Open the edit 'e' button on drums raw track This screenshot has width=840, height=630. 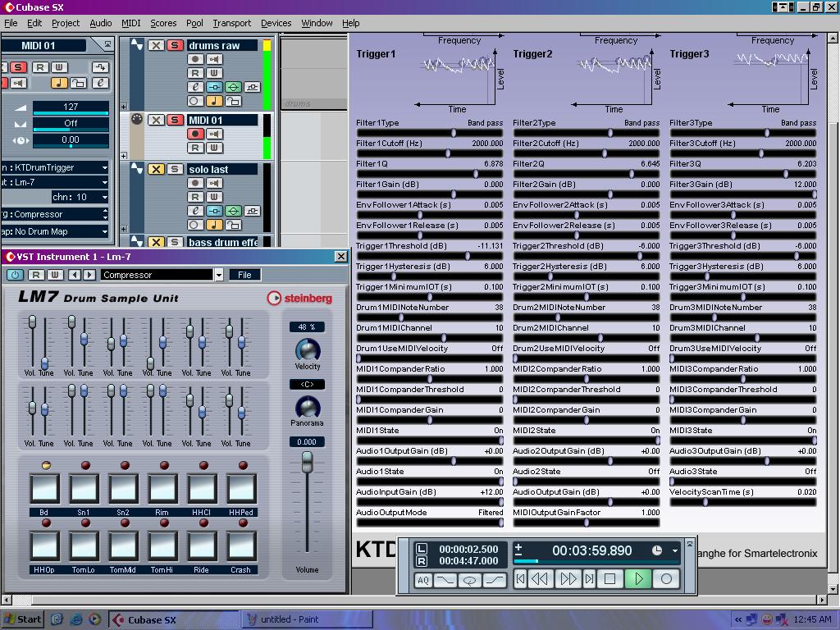(195, 87)
